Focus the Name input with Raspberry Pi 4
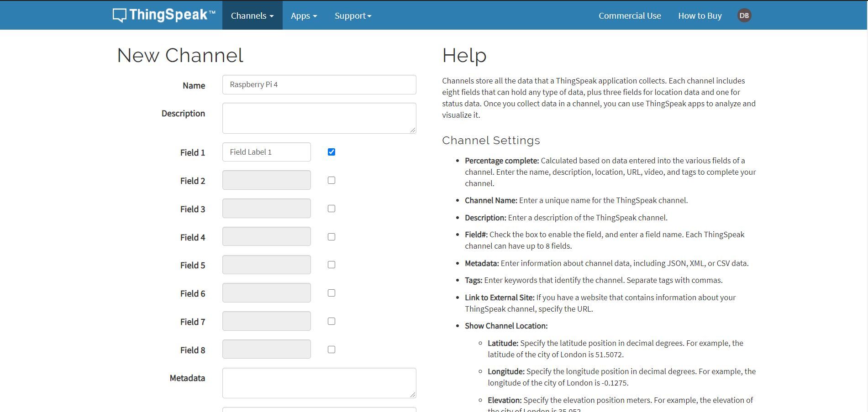This screenshot has width=868, height=412. point(319,84)
